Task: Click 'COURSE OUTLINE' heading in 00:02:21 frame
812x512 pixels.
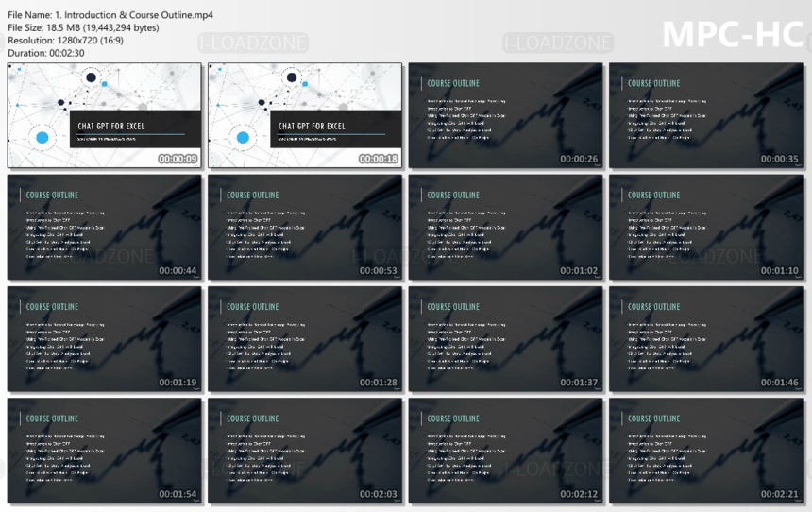Action: pos(654,418)
